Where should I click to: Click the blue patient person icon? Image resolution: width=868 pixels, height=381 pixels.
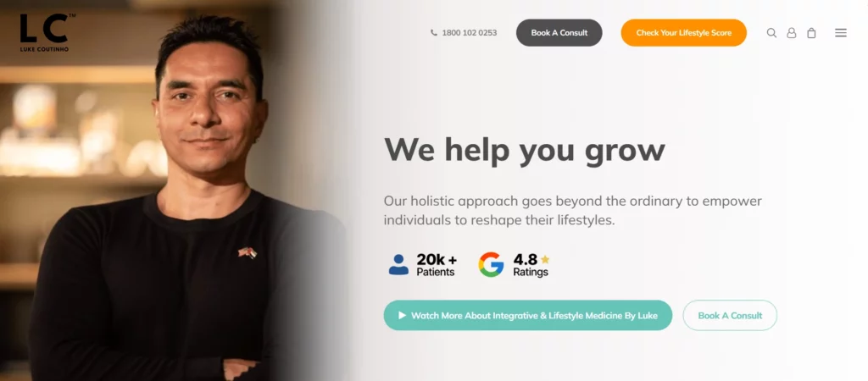[398, 264]
